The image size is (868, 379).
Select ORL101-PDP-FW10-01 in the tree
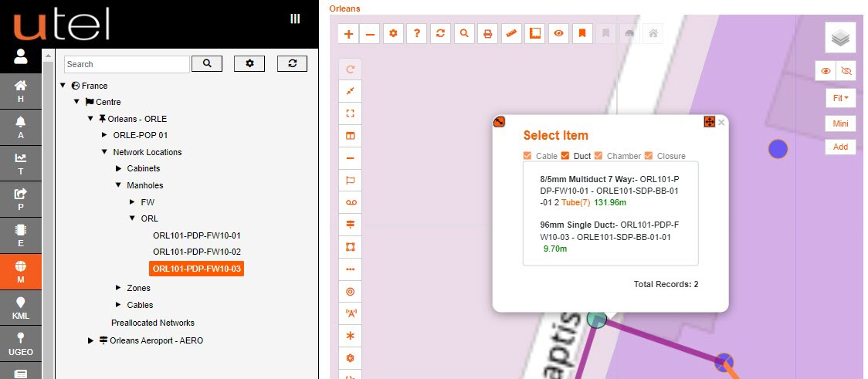pyautogui.click(x=196, y=235)
